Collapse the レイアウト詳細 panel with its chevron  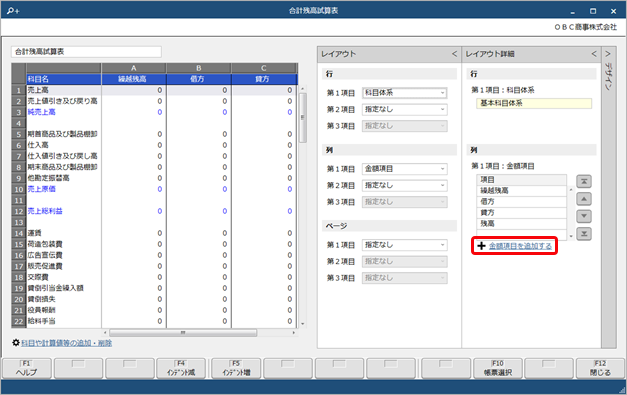[594, 54]
